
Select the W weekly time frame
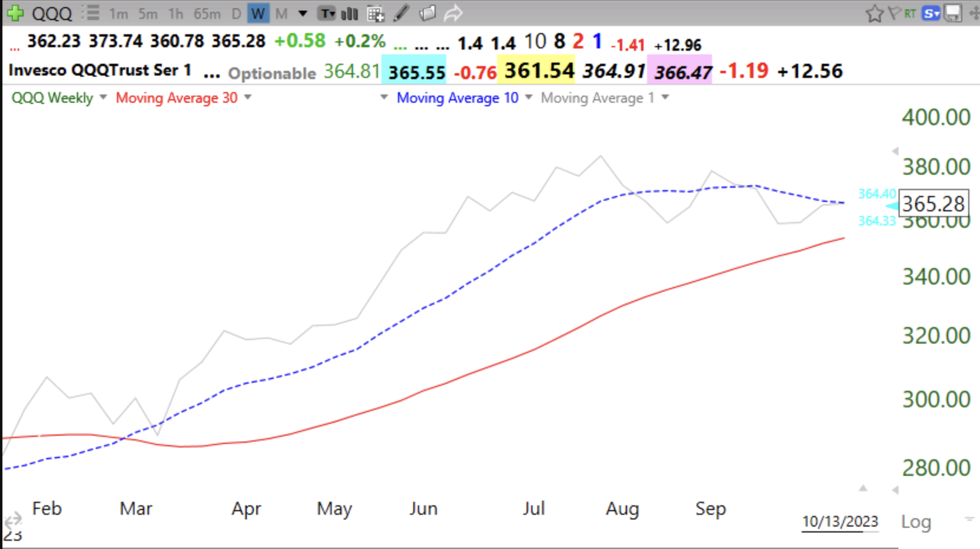coord(258,14)
